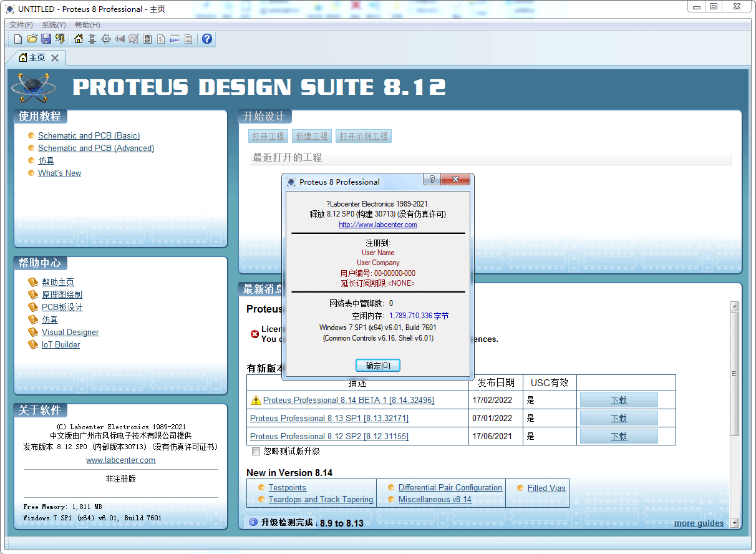Click 确定(O) in the About dialog
This screenshot has width=756, height=554.
tap(378, 365)
